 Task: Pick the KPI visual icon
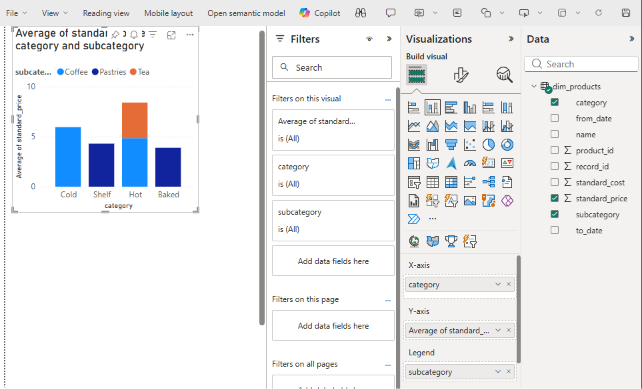click(507, 163)
